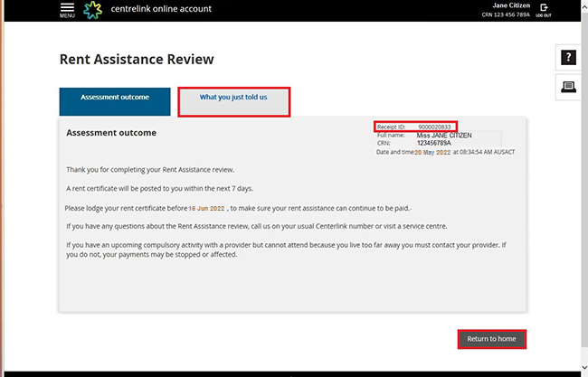This screenshot has height=377, width=588.
Task: Click the lodge before 18 Jun 2022 date
Action: click(206, 208)
